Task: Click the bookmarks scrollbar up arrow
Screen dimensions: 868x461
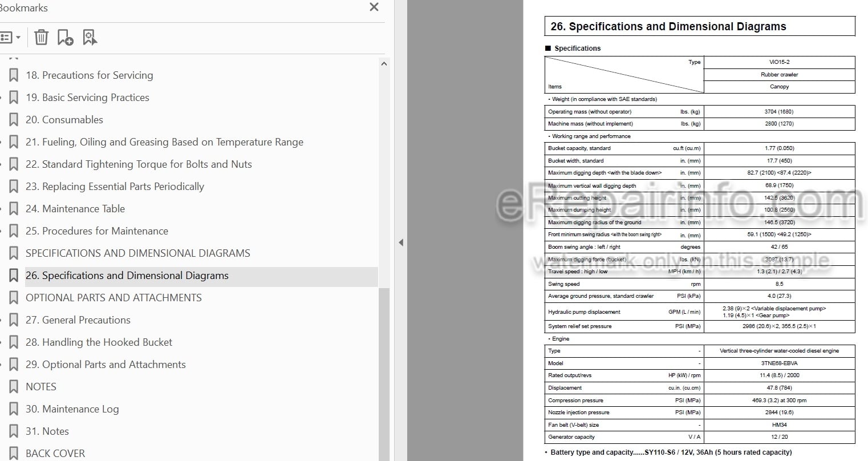Action: click(384, 64)
